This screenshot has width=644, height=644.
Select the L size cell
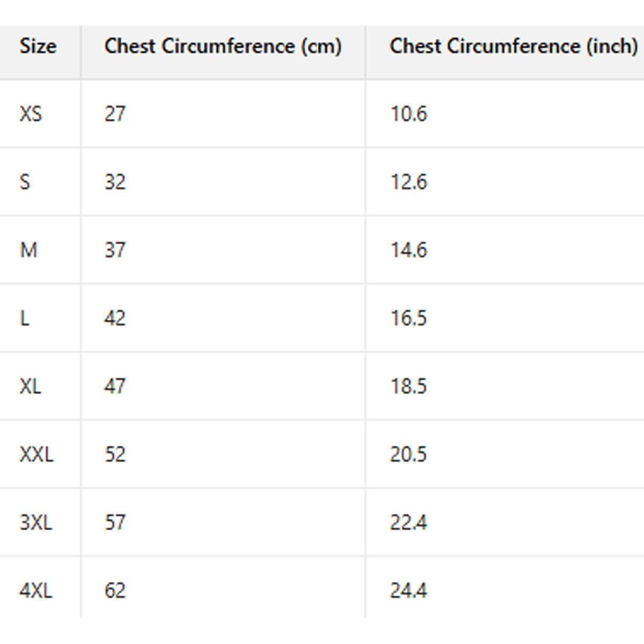(x=24, y=318)
